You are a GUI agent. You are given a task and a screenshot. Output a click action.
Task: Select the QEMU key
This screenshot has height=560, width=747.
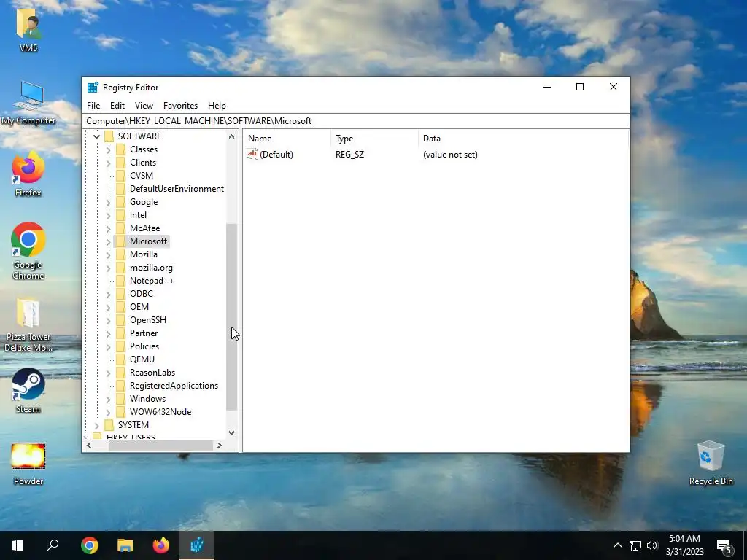142,359
